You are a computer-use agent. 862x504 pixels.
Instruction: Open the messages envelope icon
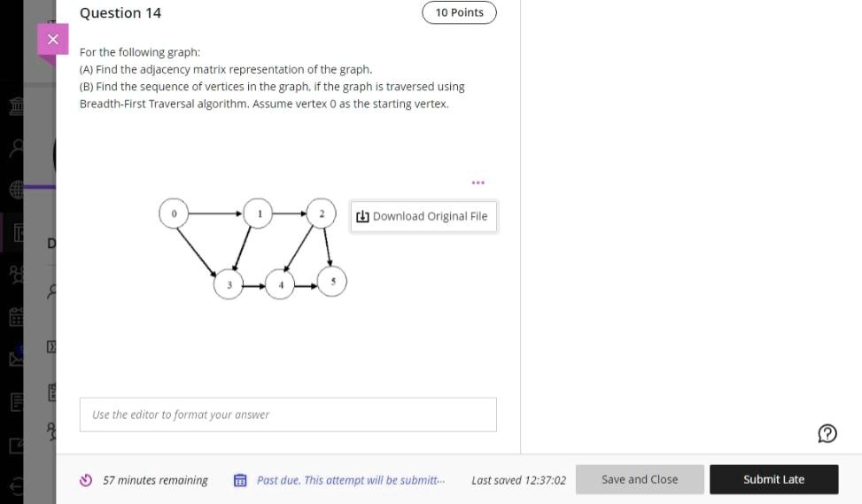[17, 359]
